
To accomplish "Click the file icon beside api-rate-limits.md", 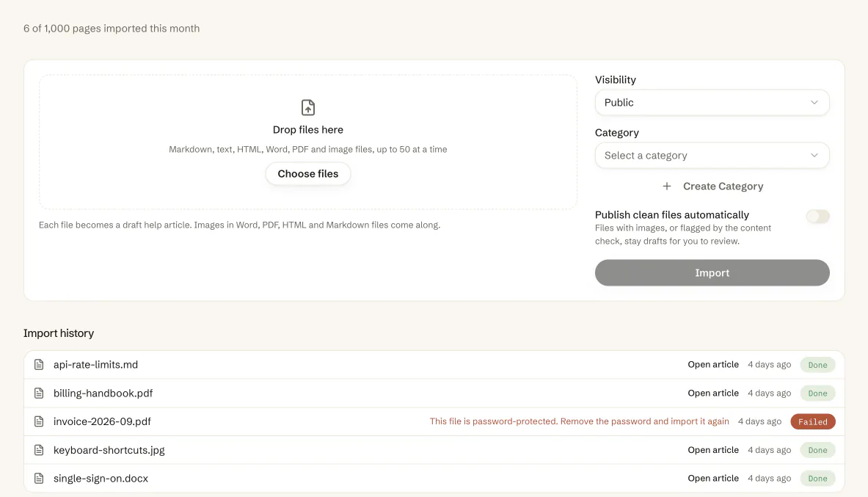I will click(39, 365).
